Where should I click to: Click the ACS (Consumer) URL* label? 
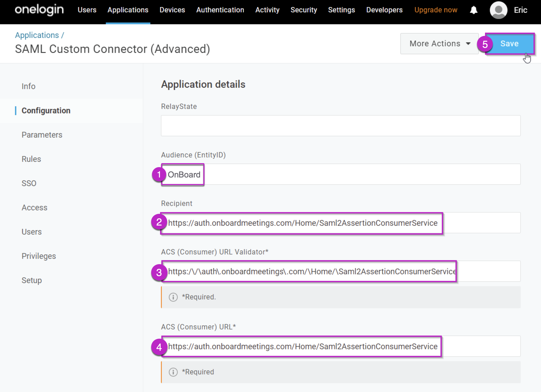pyautogui.click(x=198, y=327)
